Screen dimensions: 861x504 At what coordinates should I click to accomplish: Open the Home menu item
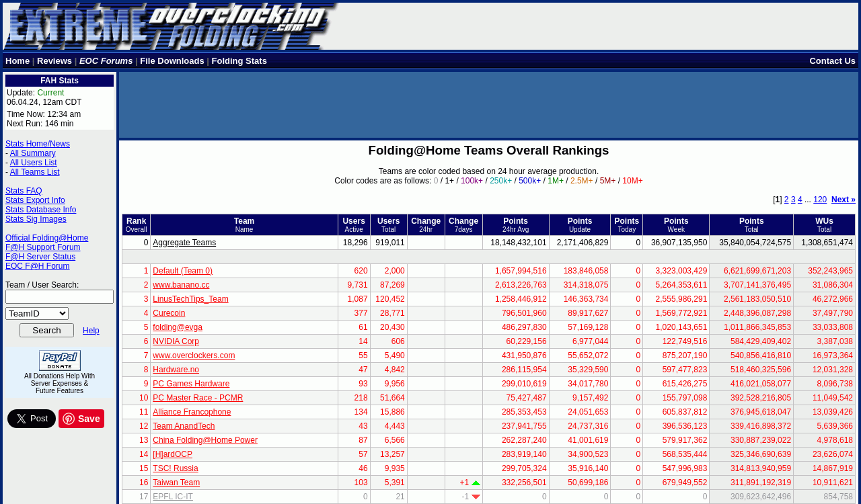coord(17,61)
